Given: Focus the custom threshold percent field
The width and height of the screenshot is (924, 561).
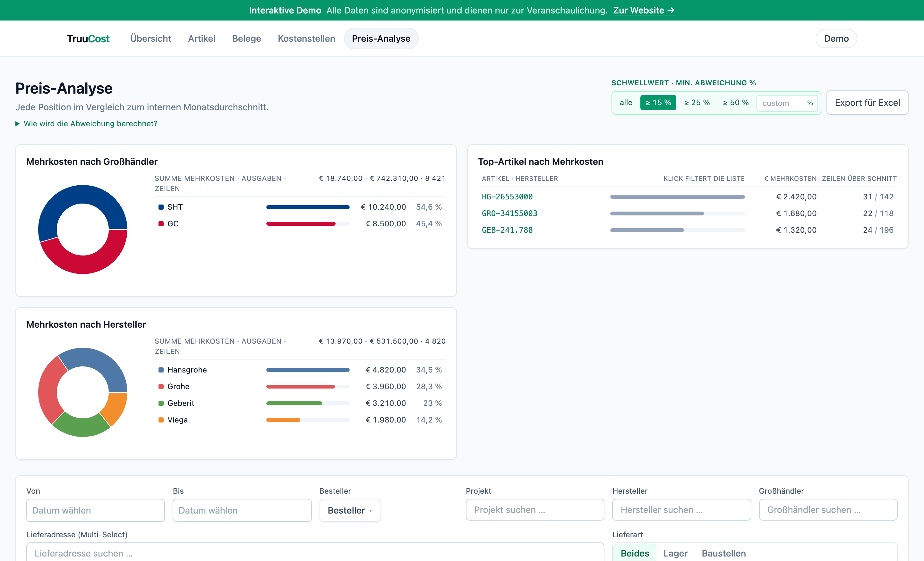Looking at the screenshot, I should tap(787, 103).
